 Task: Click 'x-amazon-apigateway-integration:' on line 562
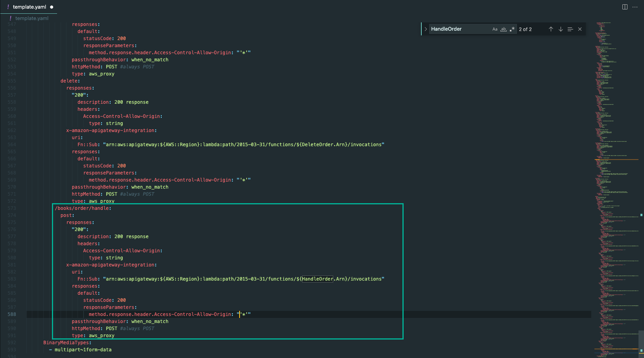[x=111, y=130]
